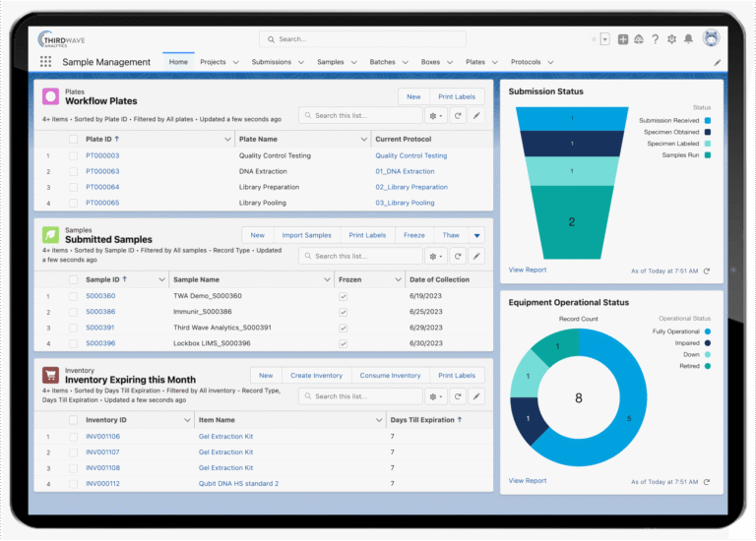Viewport: 756px width, 541px height.
Task: Refresh the Submission Status chart
Action: [707, 271]
